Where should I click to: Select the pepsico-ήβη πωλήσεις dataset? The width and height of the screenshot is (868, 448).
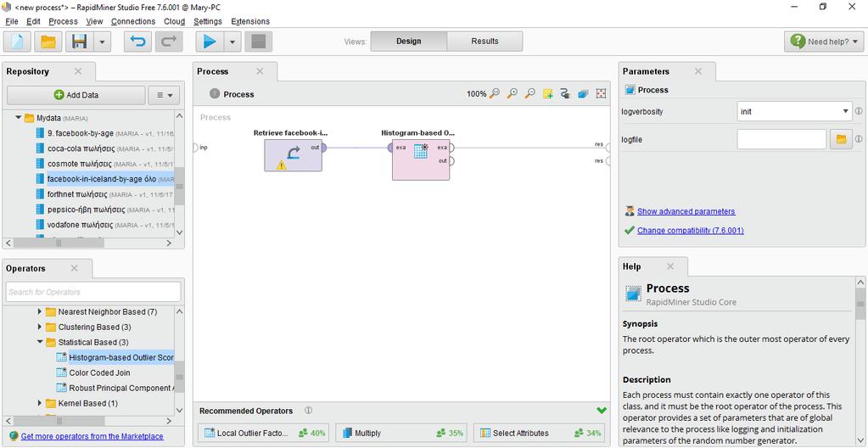104,210
